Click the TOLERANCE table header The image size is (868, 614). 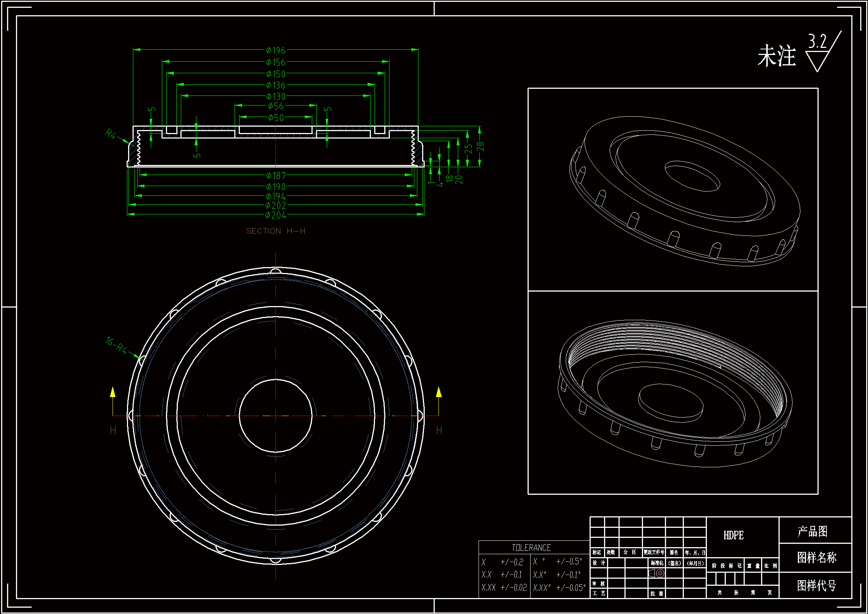pyautogui.click(x=531, y=548)
